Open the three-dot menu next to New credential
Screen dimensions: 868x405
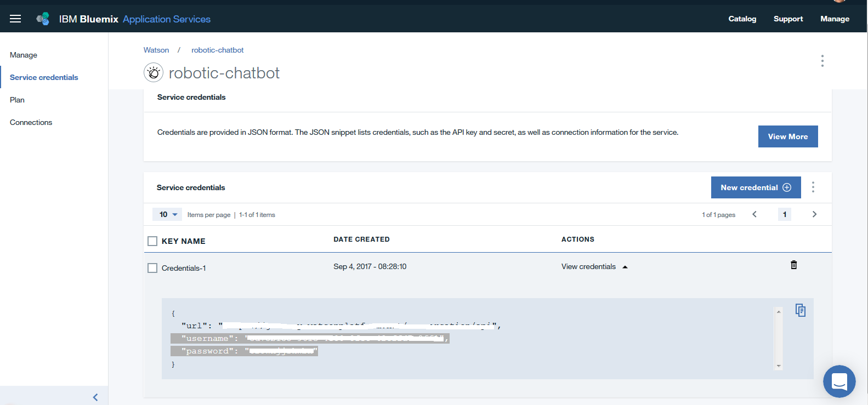coord(813,187)
